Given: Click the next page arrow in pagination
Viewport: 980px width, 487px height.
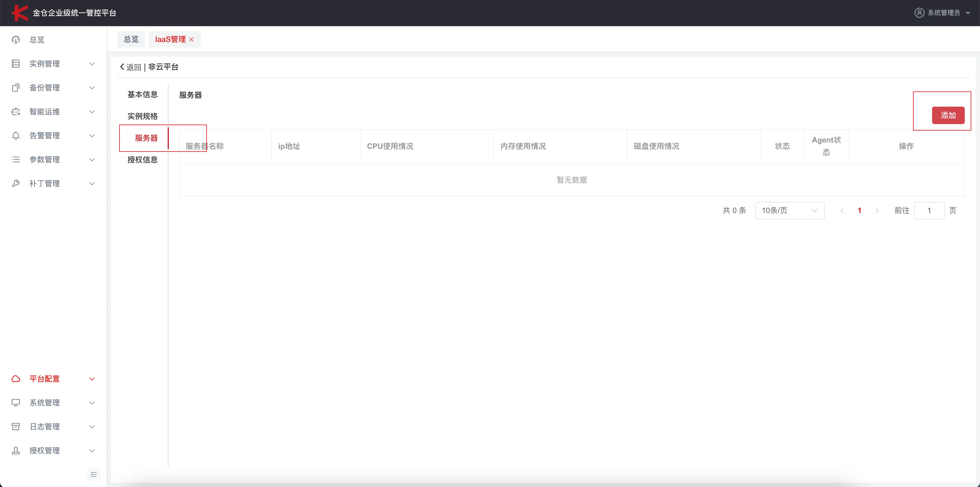Looking at the screenshot, I should coord(877,210).
